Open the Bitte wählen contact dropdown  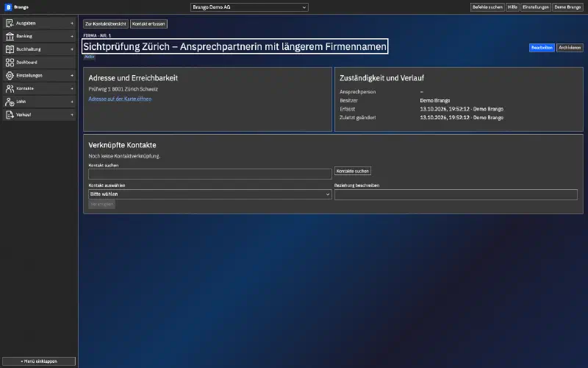click(210, 194)
